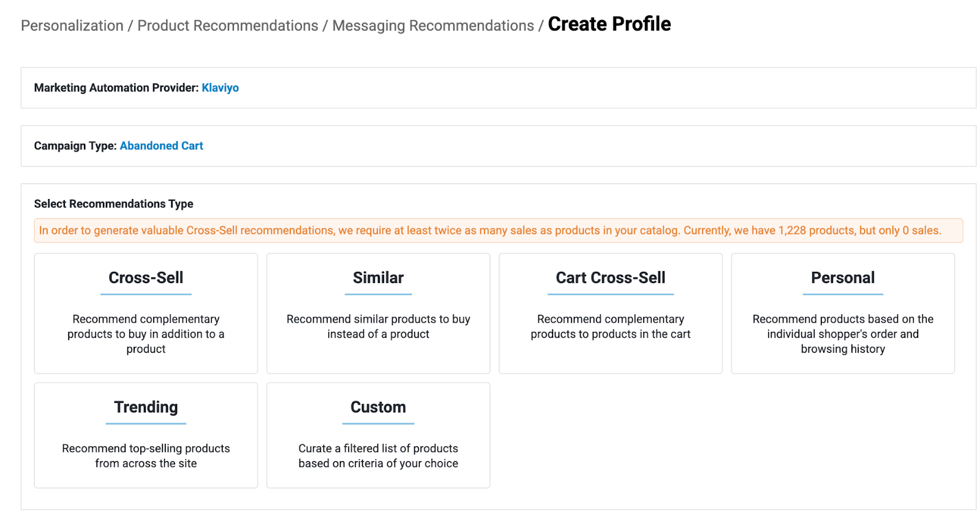Navigate to the Messaging Recommendations breadcrumb
Screen dimensions: 980x515
[x=433, y=26]
